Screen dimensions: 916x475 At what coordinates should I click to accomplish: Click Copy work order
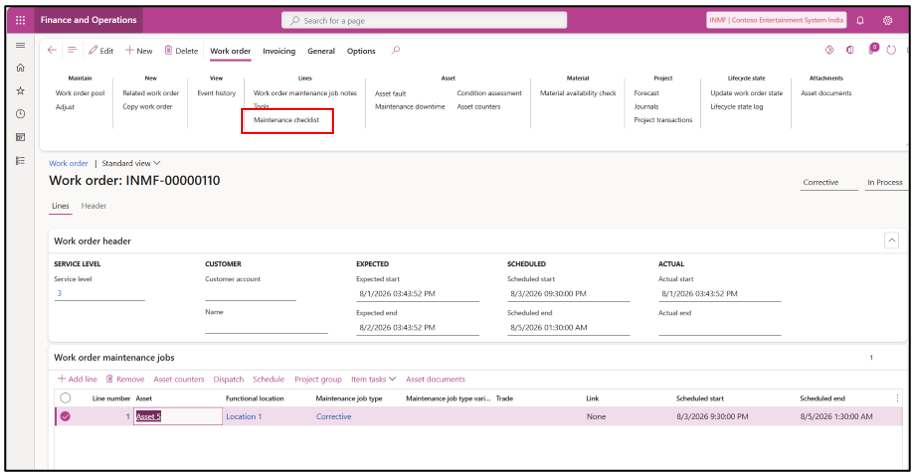147,106
